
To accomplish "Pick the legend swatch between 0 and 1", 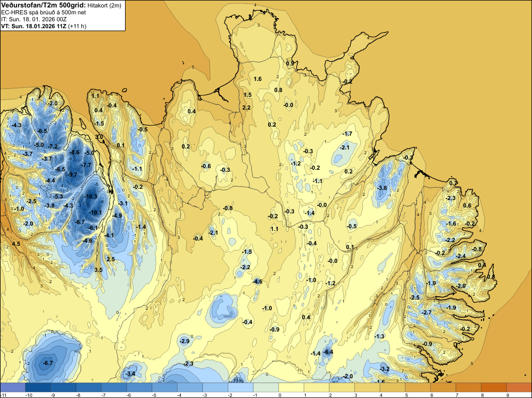I will click(291, 387).
